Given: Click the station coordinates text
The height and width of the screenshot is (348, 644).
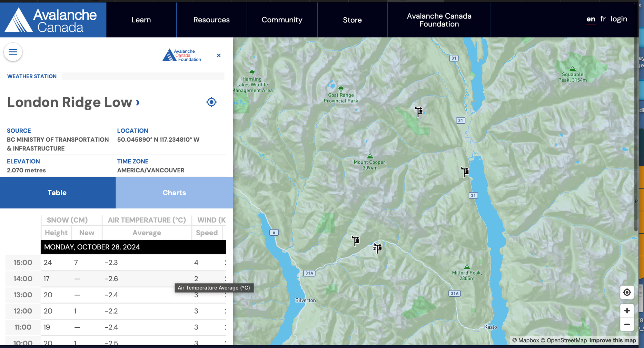Looking at the screenshot, I should click(x=158, y=140).
